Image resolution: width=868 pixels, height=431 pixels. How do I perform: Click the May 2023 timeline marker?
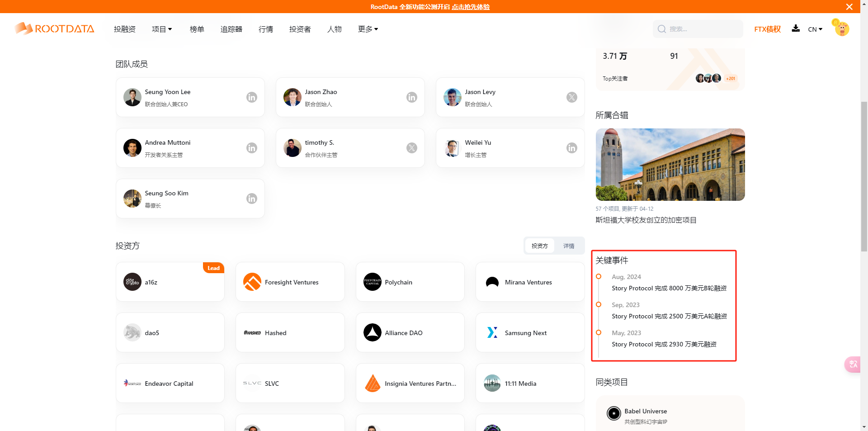pos(599,332)
